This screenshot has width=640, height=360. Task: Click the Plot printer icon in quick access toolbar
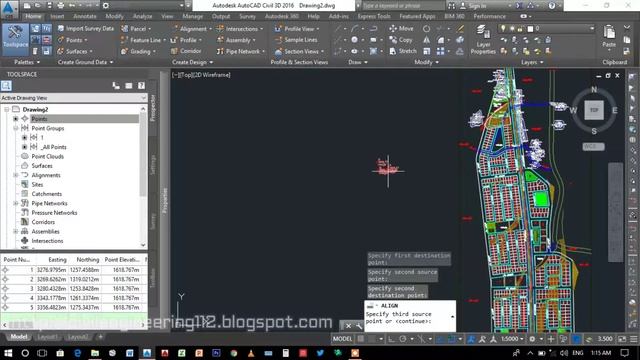tap(61, 6)
